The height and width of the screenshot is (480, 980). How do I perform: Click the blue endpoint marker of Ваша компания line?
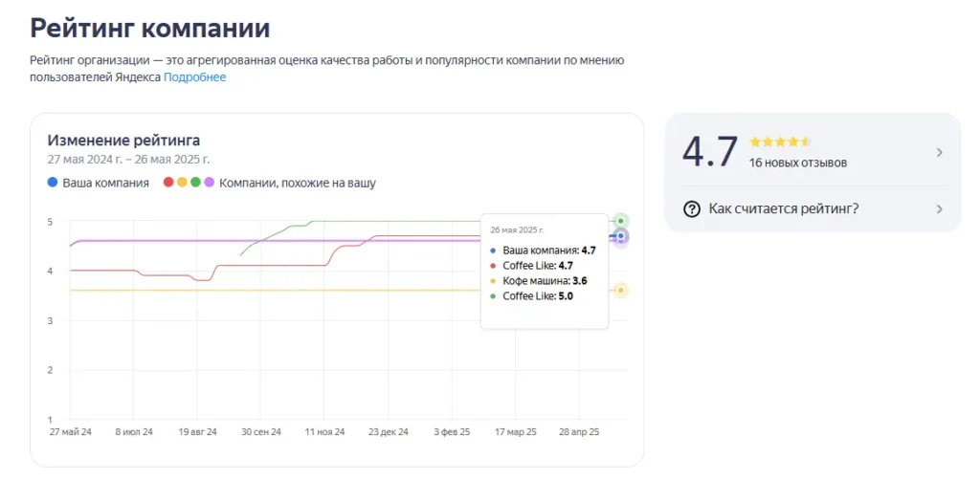click(x=620, y=236)
